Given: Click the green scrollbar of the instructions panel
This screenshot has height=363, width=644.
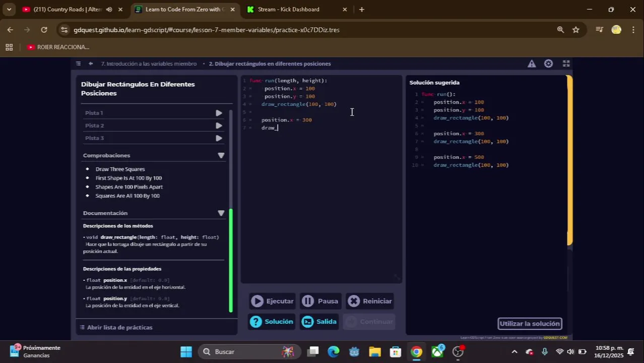Looking at the screenshot, I should point(231,260).
